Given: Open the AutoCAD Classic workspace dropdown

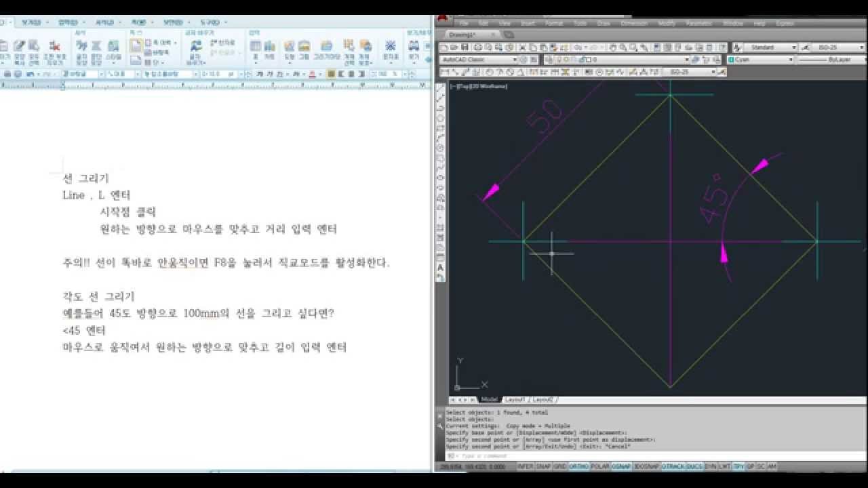Looking at the screenshot, I should (478, 60).
